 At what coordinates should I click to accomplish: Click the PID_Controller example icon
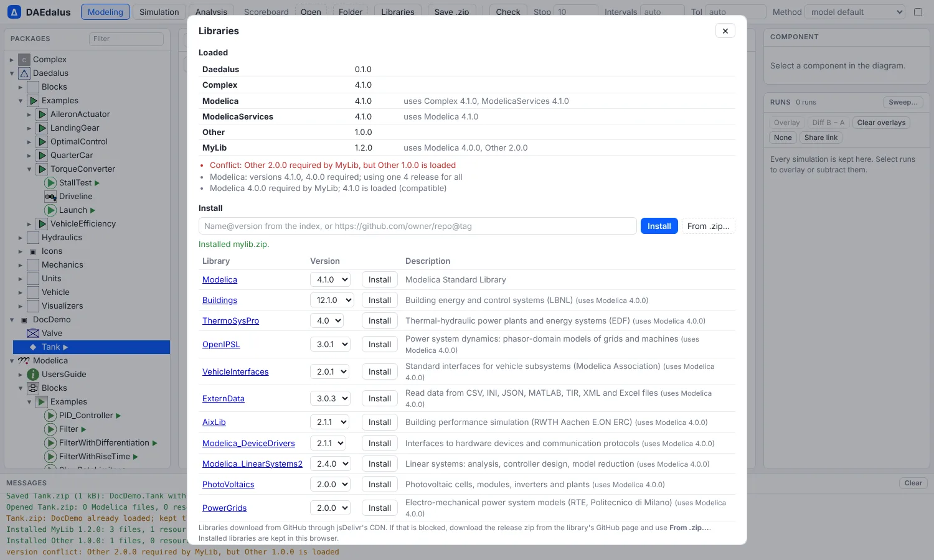point(50,416)
